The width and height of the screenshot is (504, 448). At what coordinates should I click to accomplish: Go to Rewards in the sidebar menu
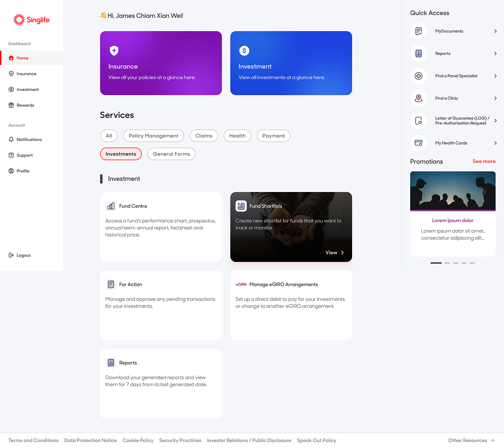click(x=25, y=105)
